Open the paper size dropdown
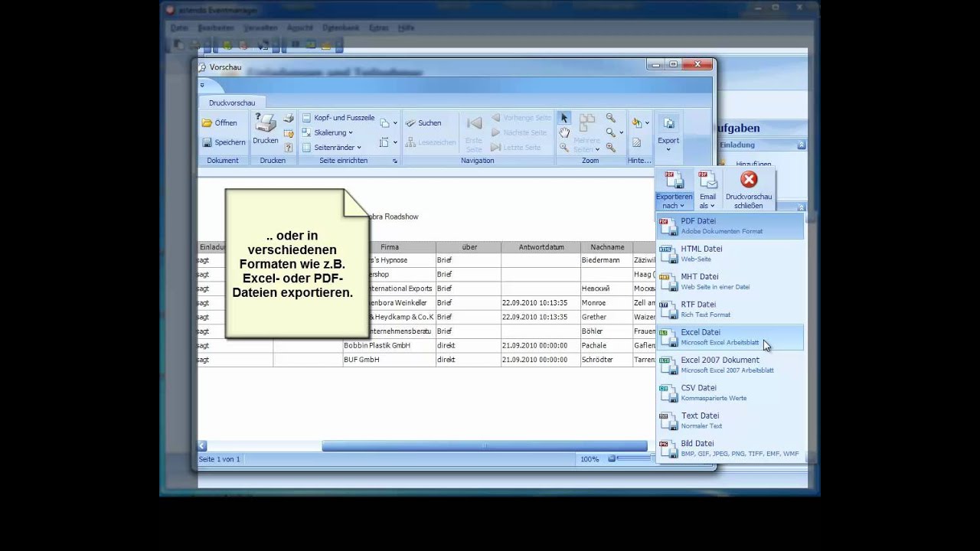This screenshot has width=980, height=551. point(389,142)
